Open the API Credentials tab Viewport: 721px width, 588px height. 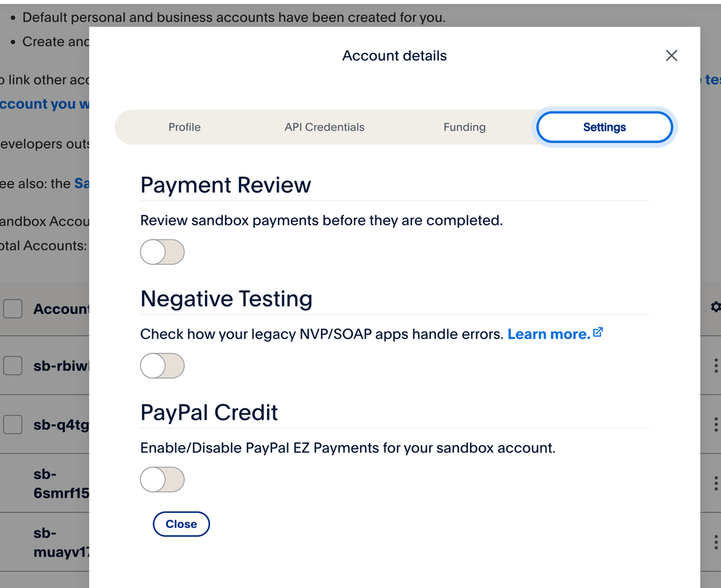coord(324,128)
